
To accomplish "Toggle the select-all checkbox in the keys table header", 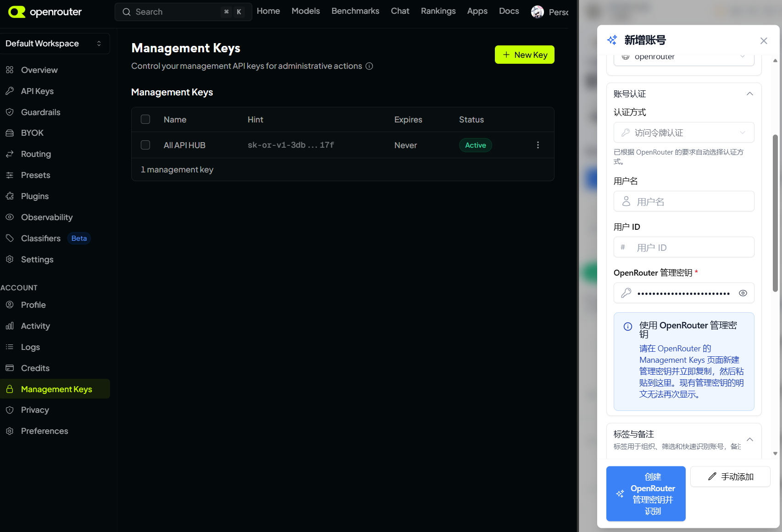I will [x=145, y=119].
